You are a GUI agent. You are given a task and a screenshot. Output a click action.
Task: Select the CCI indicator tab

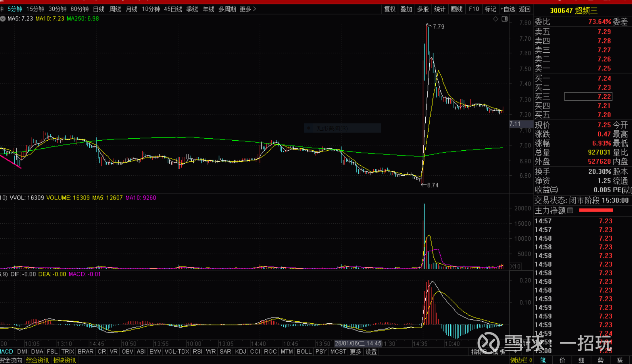click(x=255, y=352)
